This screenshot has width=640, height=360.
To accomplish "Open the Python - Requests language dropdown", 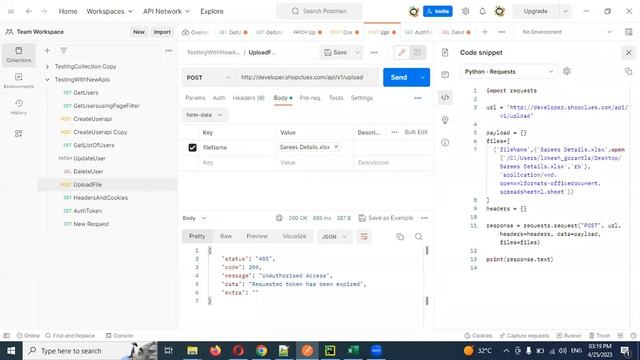I will [509, 71].
